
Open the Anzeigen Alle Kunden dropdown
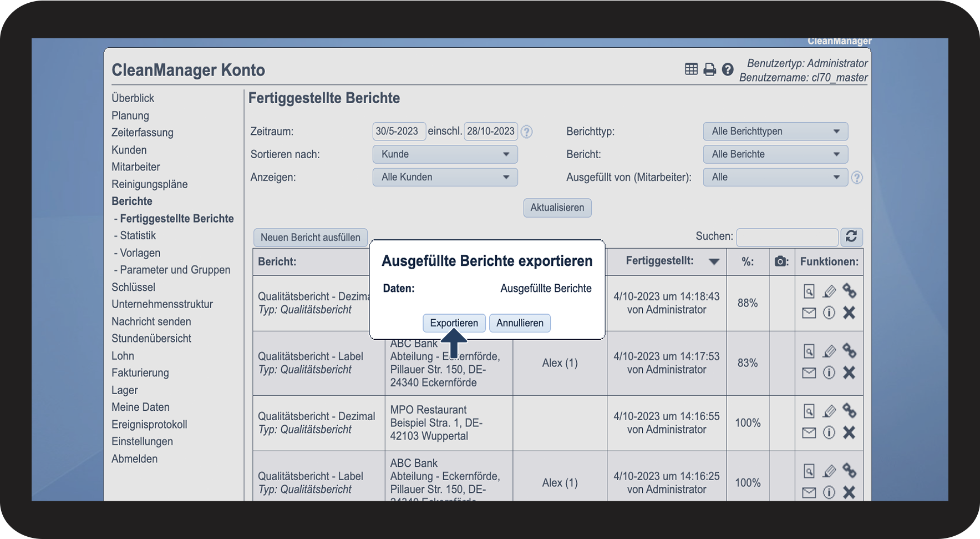[445, 177]
